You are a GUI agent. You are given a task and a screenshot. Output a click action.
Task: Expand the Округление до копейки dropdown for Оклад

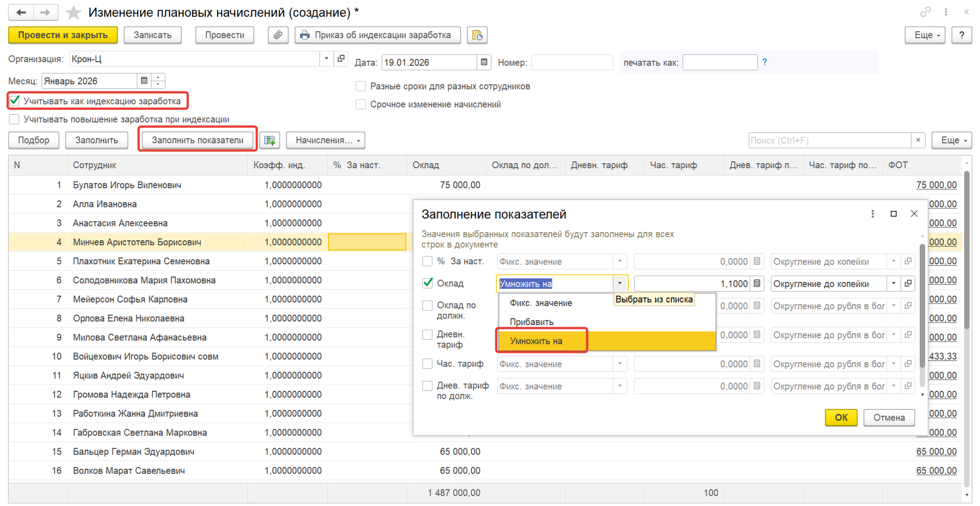pyautogui.click(x=893, y=283)
